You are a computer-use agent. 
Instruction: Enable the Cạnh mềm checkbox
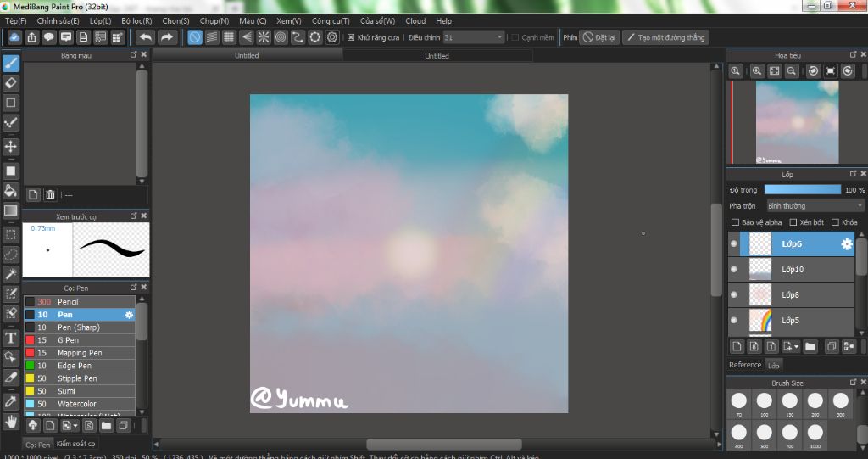click(x=515, y=37)
